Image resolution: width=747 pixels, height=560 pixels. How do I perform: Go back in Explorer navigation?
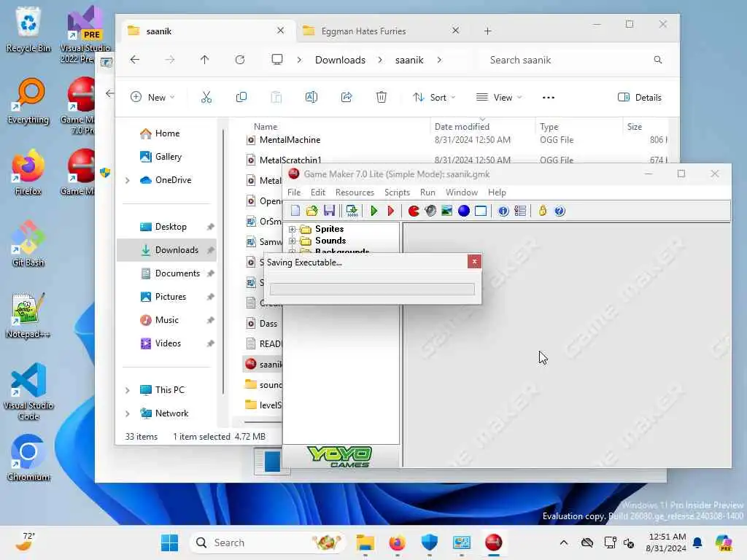[x=135, y=60]
